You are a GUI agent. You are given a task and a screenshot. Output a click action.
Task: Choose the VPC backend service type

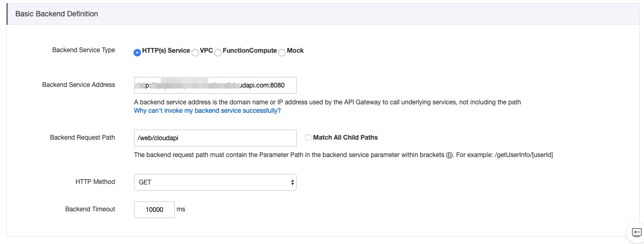(x=195, y=52)
